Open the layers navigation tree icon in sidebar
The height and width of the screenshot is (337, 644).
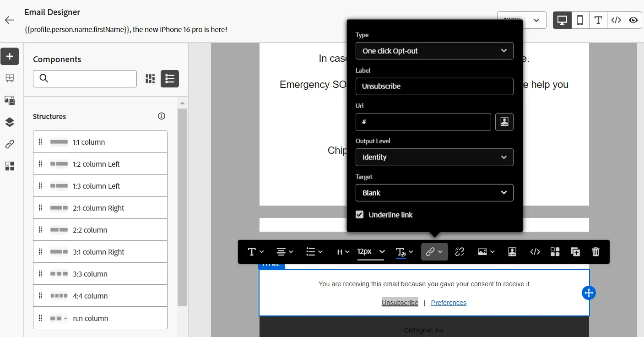[10, 122]
